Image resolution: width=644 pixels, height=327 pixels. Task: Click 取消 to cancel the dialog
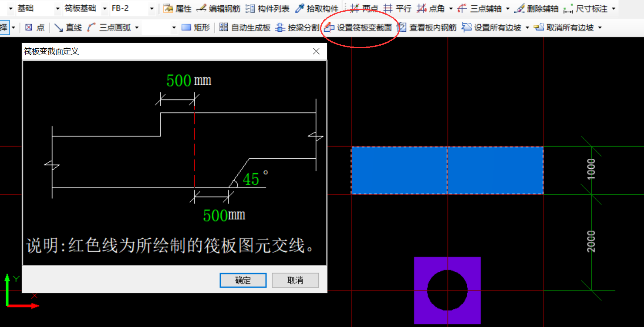click(295, 280)
